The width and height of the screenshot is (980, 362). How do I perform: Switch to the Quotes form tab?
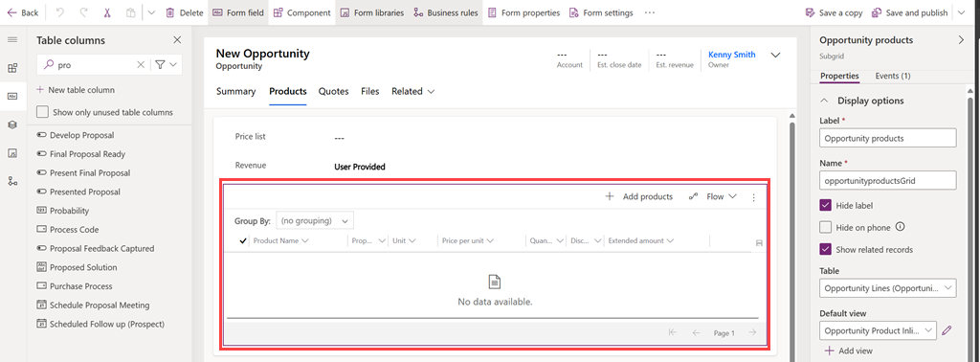point(333,91)
